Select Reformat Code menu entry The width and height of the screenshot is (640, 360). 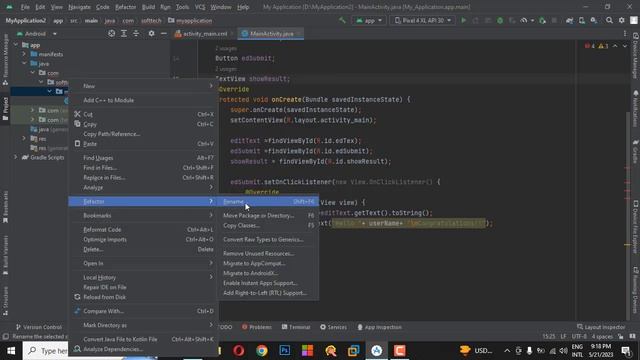[x=144, y=230]
